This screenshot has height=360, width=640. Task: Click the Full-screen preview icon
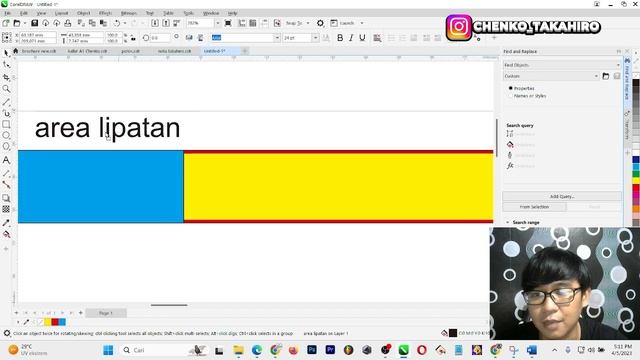(x=228, y=23)
